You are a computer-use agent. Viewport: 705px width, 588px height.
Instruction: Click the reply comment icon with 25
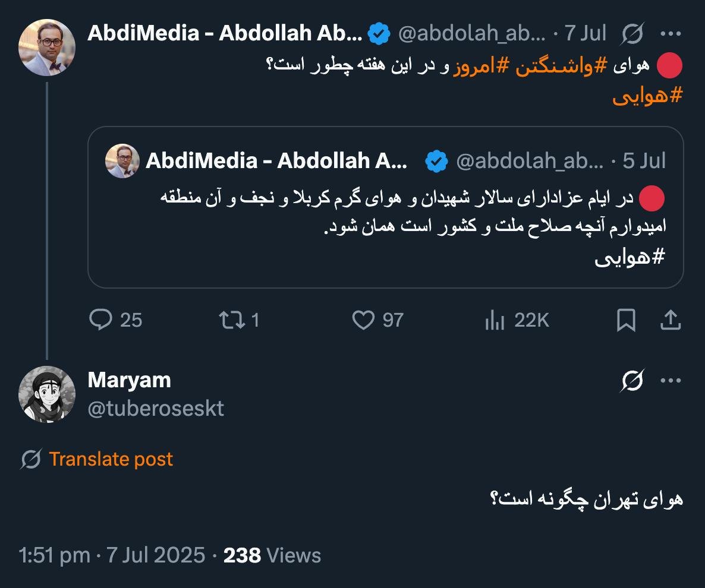point(101,320)
